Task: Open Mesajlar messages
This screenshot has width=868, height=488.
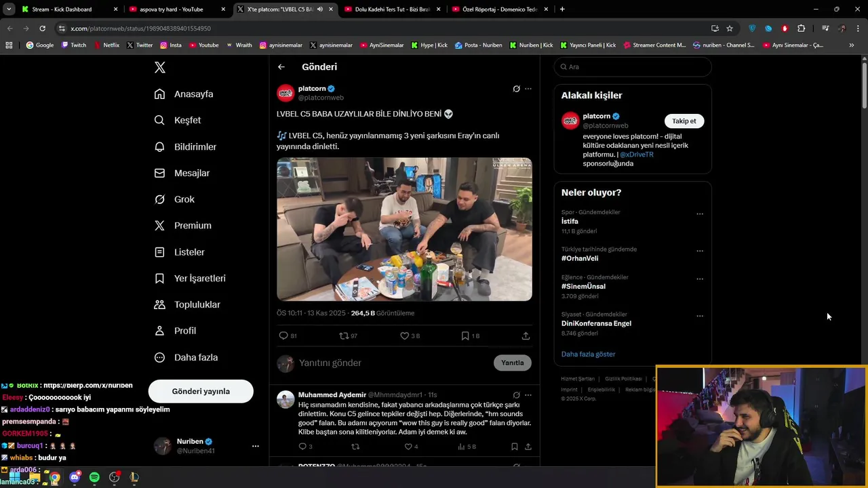Action: click(182, 173)
